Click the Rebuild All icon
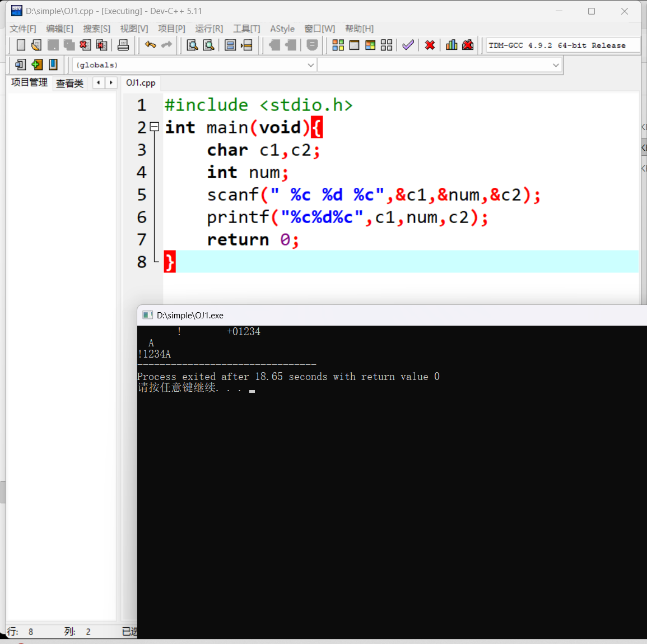Viewport: 647px width, 644px height. coord(387,45)
